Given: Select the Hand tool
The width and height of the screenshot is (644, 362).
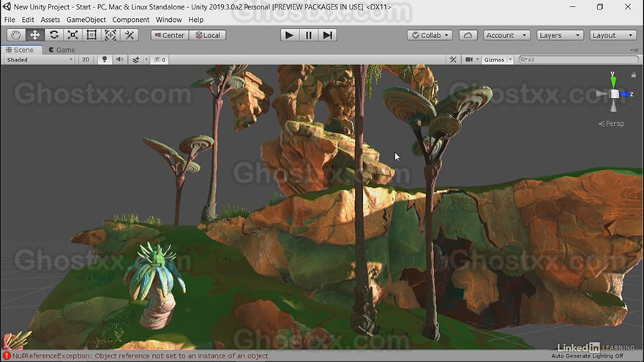Looking at the screenshot, I should click(16, 35).
